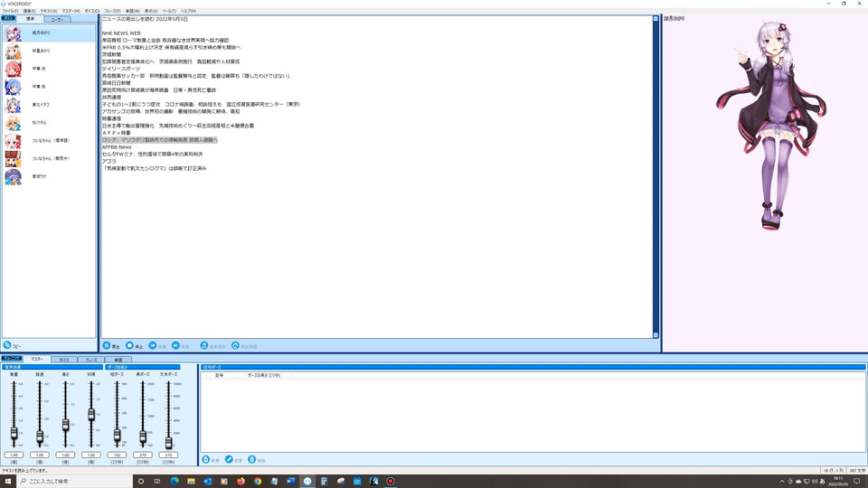
Task: Adjust the 音量 volume slider handle
Action: pos(14,433)
